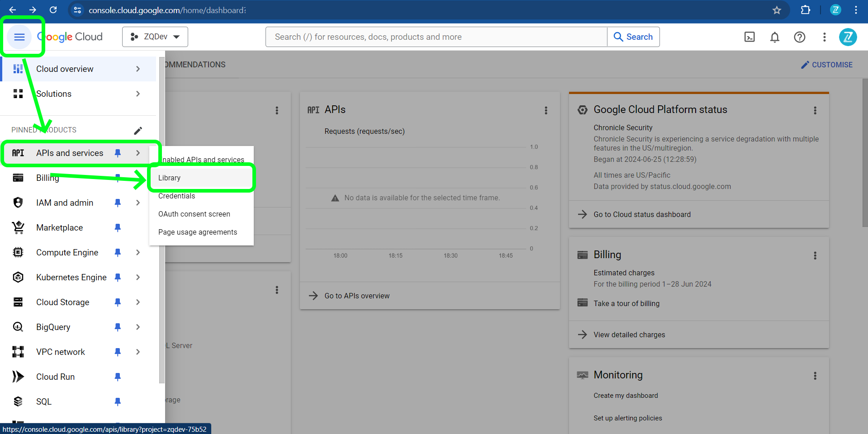Unpin IAM and admin
This screenshot has height=434, width=868.
coord(118,203)
